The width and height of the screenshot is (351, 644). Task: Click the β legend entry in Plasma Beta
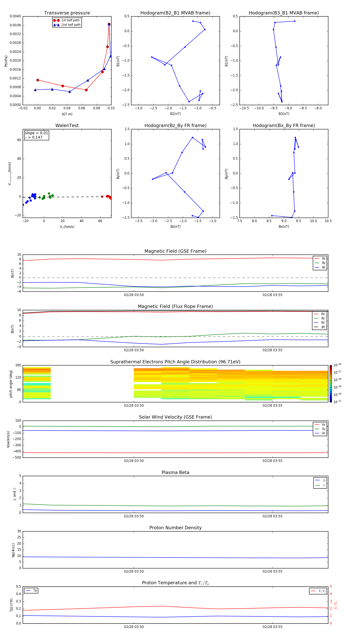tap(320, 485)
